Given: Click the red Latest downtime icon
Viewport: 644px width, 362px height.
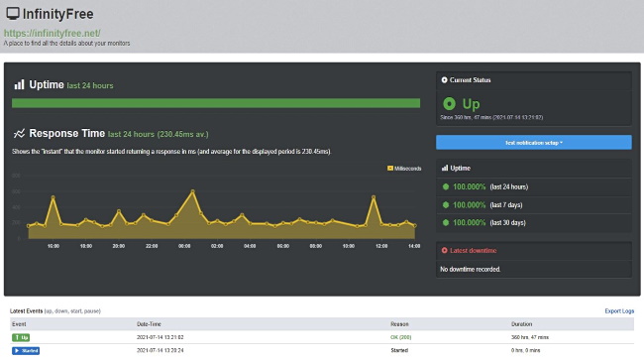Looking at the screenshot, I should point(444,250).
